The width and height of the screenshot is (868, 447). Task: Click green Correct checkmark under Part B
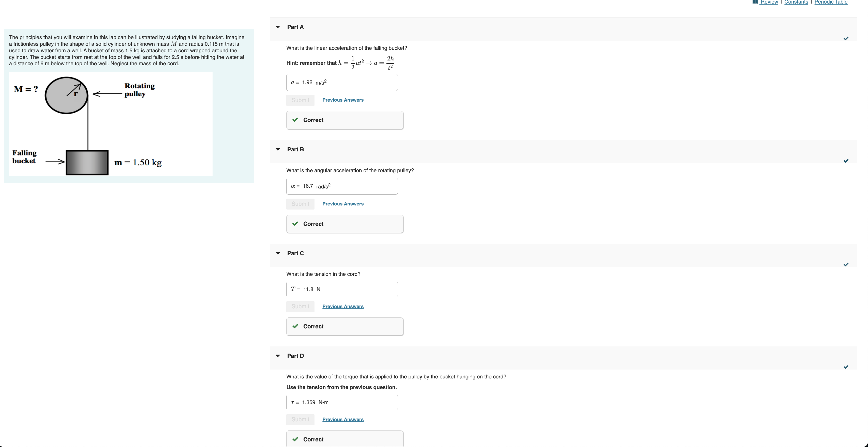point(295,224)
